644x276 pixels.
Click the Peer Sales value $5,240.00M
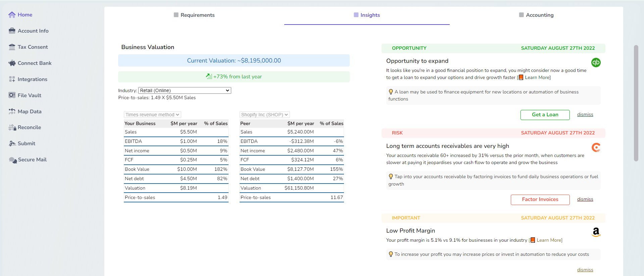301,132
